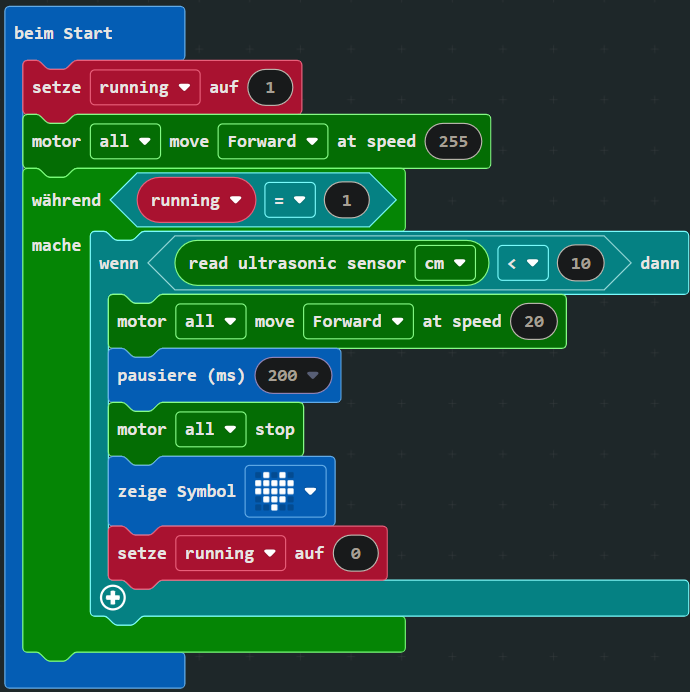Viewport: 690px width, 692px height.
Task: Click the speed value 20 field
Action: pos(533,321)
